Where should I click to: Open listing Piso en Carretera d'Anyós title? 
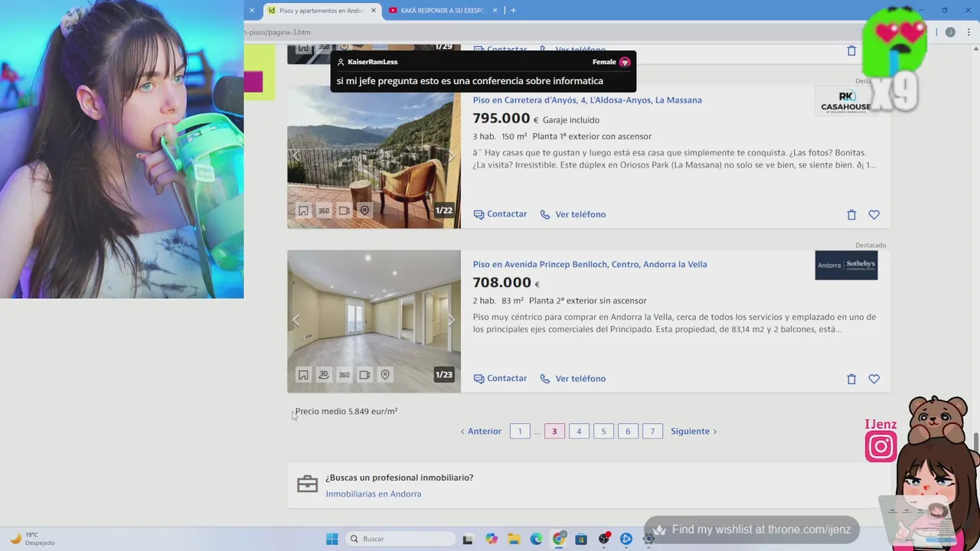point(587,100)
